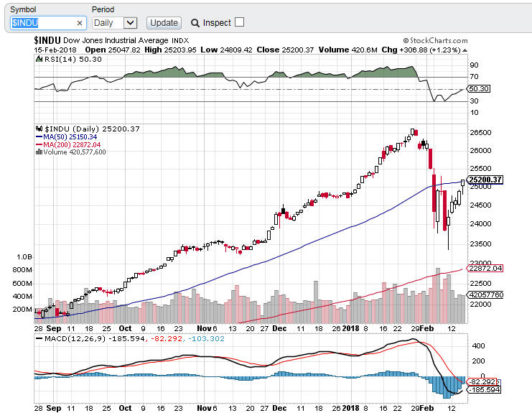Click the Inspect magnifying glass icon
Image resolution: width=532 pixels, height=413 pixels.
click(195, 23)
